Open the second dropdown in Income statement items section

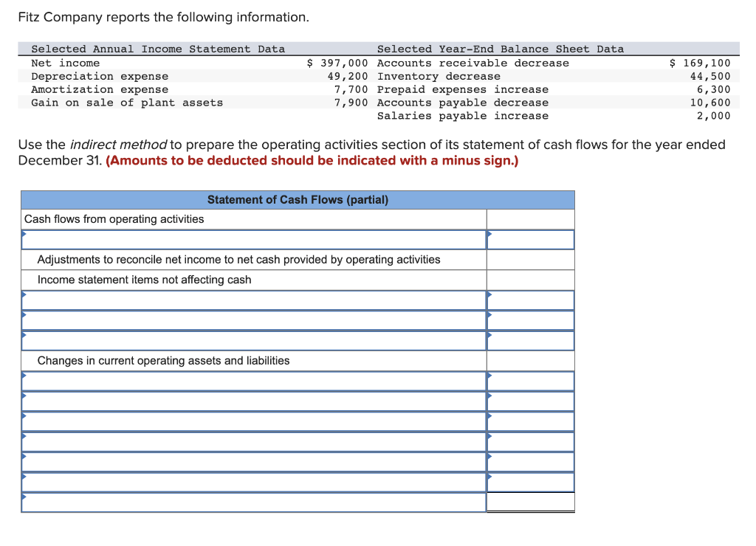click(251, 319)
